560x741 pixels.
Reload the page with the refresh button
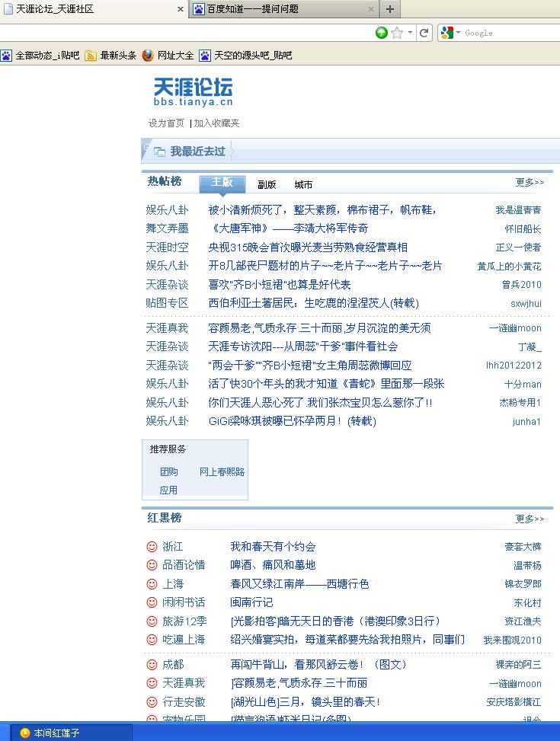click(x=424, y=33)
